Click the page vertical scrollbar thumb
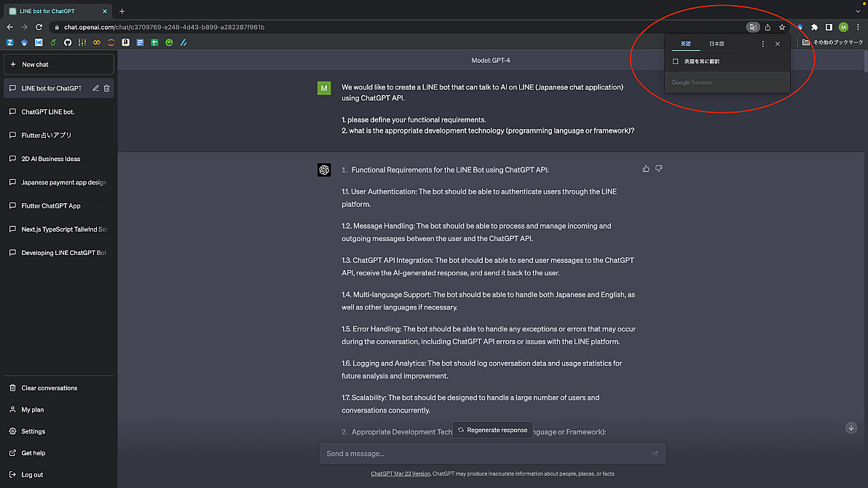Image resolution: width=868 pixels, height=488 pixels. point(865,62)
